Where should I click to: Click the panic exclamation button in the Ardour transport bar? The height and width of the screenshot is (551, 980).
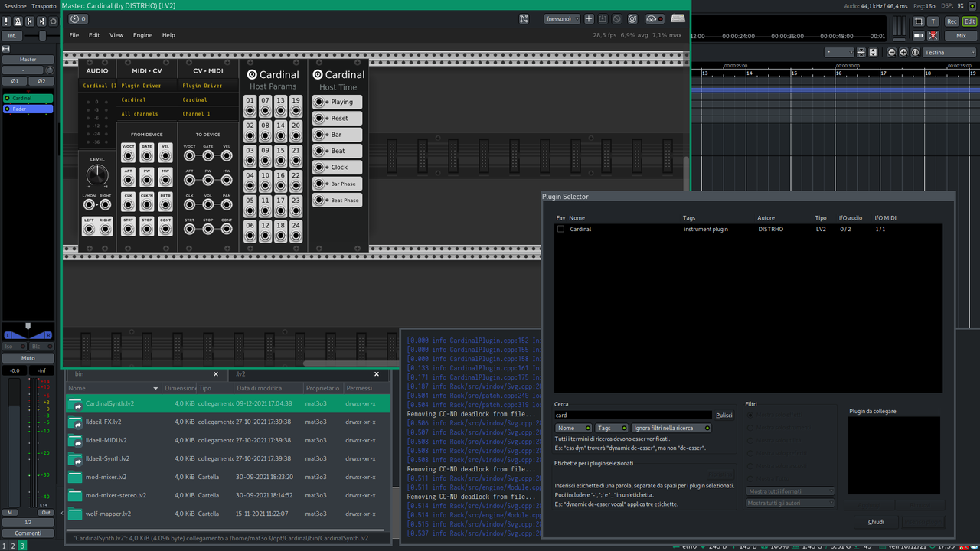[6, 21]
